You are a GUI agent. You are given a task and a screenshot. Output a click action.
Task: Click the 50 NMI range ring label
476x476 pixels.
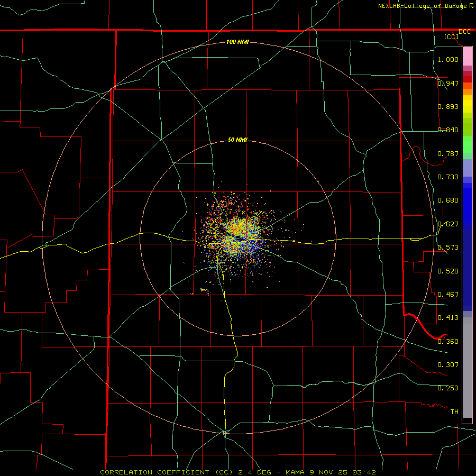237,140
